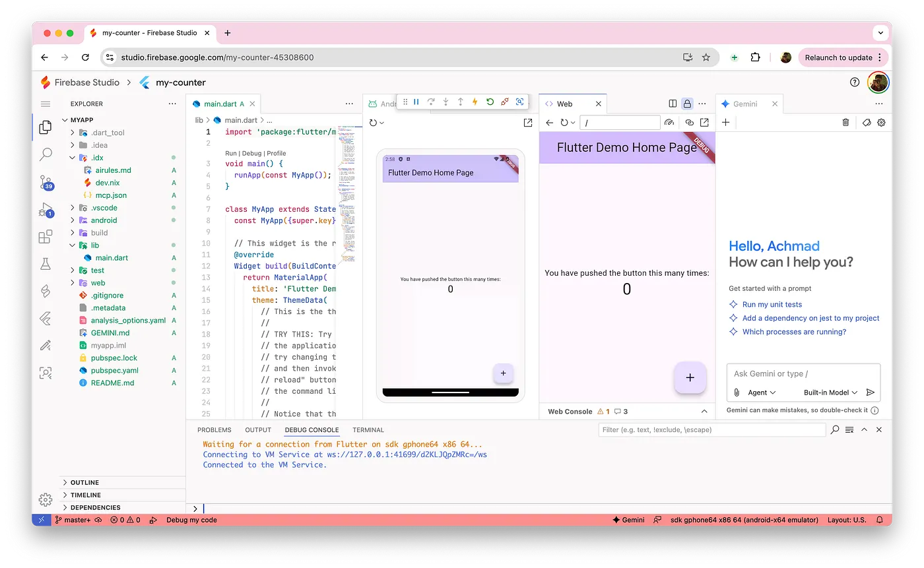
Task: Open Web preview in new browser tab
Action: tap(704, 123)
